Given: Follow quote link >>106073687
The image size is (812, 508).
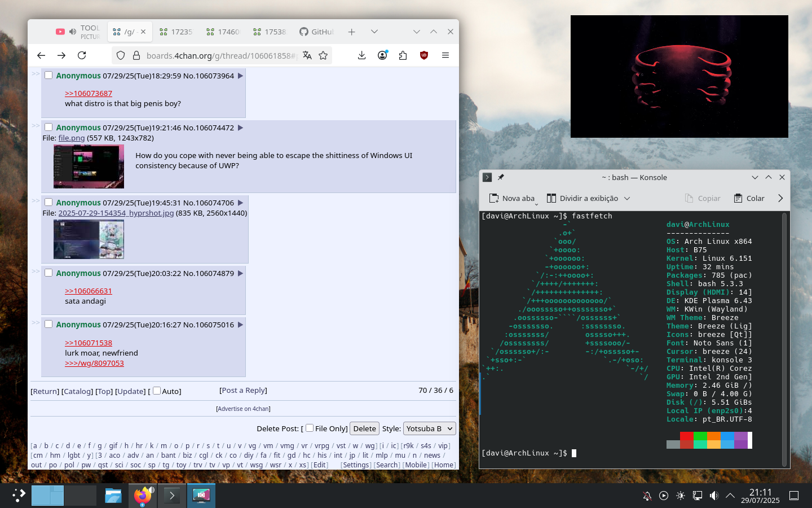Looking at the screenshot, I should (89, 93).
